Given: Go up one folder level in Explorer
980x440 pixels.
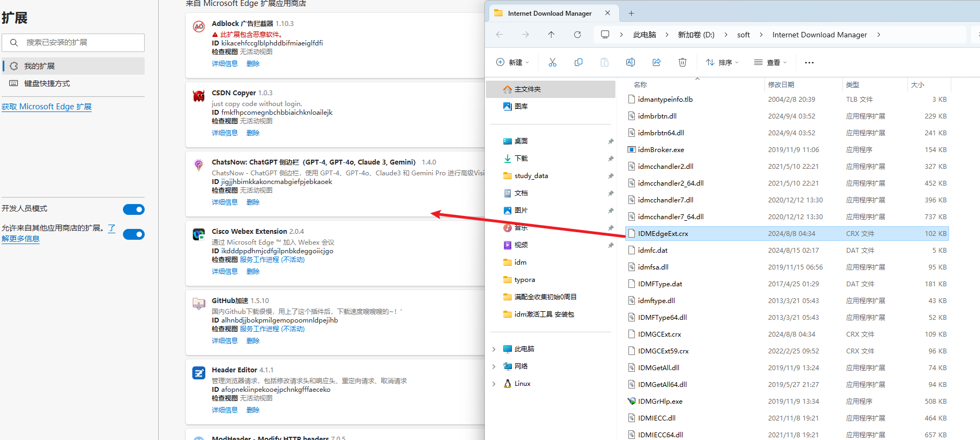Looking at the screenshot, I should click(x=551, y=35).
